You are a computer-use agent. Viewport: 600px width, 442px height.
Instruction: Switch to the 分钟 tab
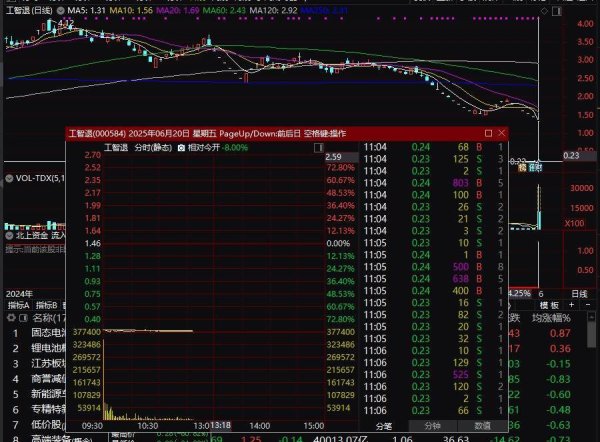(433, 426)
